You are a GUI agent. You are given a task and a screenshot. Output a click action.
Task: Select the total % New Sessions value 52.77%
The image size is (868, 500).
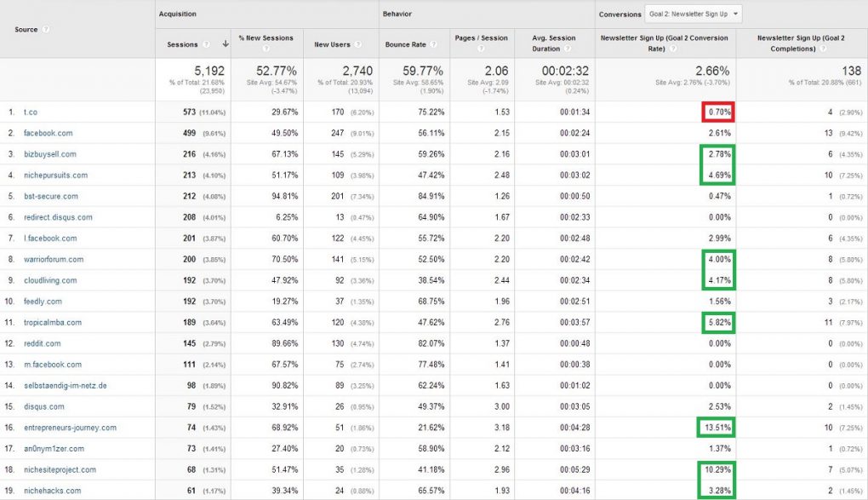(277, 71)
